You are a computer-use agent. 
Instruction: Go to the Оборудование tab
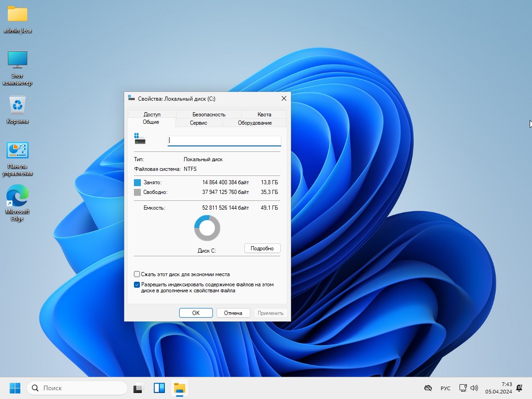pyautogui.click(x=254, y=123)
